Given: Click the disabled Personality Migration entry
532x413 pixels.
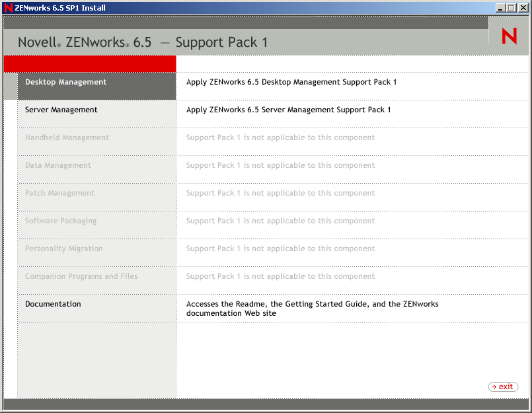Looking at the screenshot, I should [x=63, y=248].
